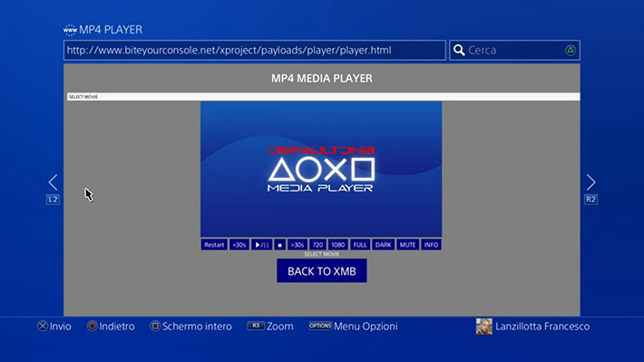Stop playback with the square button
This screenshot has width=644, height=362.
279,245
